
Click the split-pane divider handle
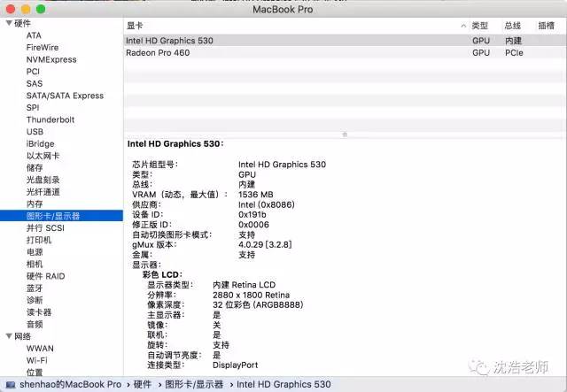[345, 135]
